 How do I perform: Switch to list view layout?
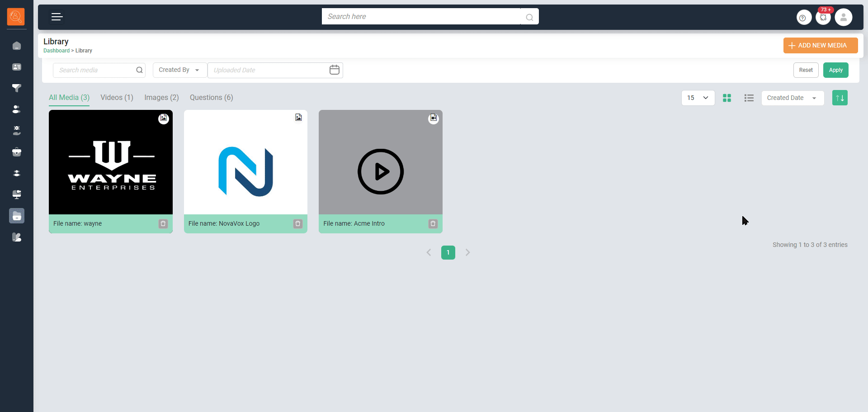(749, 98)
